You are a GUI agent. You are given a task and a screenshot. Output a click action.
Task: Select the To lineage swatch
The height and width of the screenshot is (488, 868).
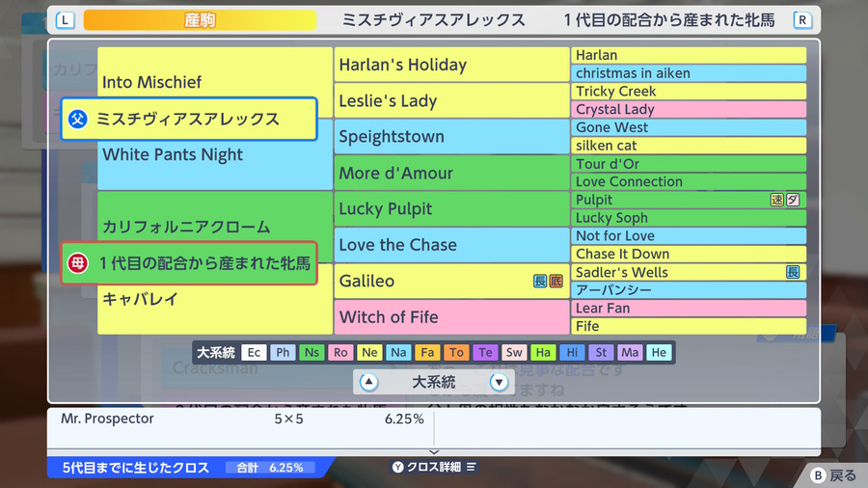click(x=456, y=352)
